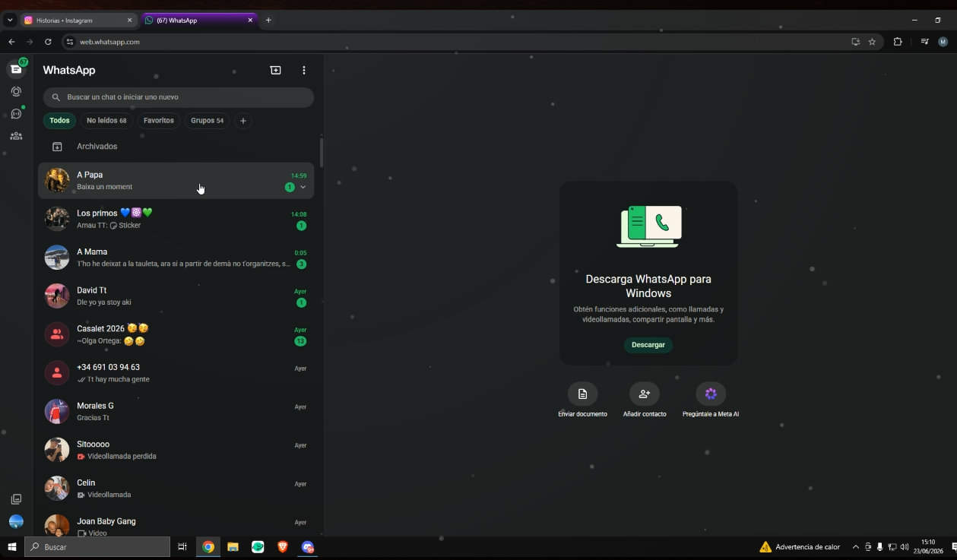Open the David Tt chat
Image resolution: width=957 pixels, height=560 pixels.
pyautogui.click(x=176, y=296)
